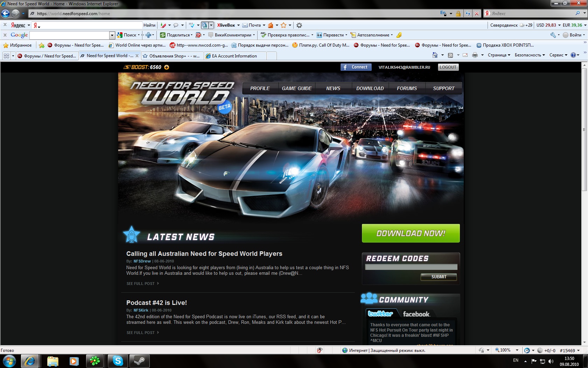
Task: Open the GAME GUIDE menu item
Action: 297,88
